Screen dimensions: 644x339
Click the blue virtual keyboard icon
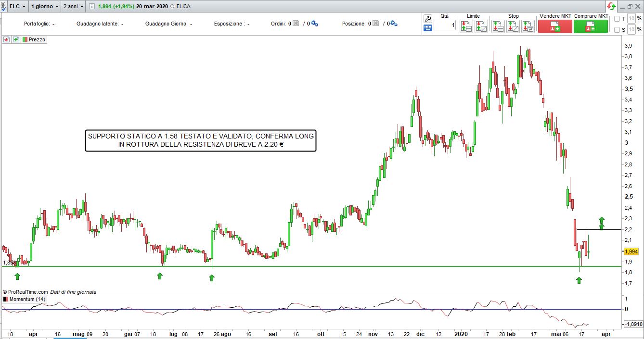pos(428,28)
